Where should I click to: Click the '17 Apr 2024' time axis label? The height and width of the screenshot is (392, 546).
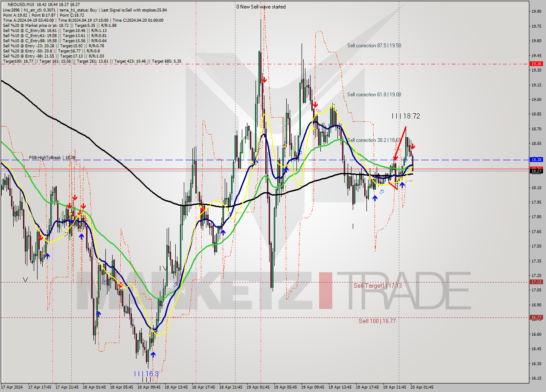point(12,388)
